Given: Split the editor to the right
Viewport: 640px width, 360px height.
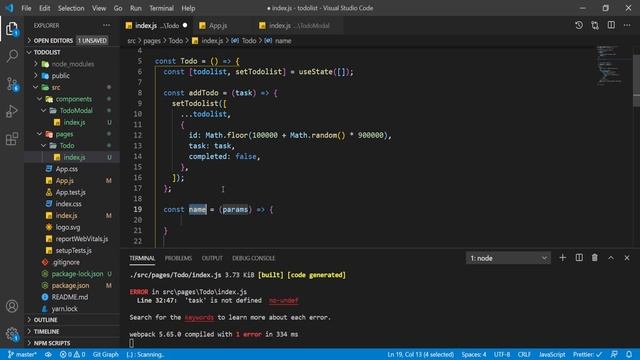Looking at the screenshot, I should [611, 25].
